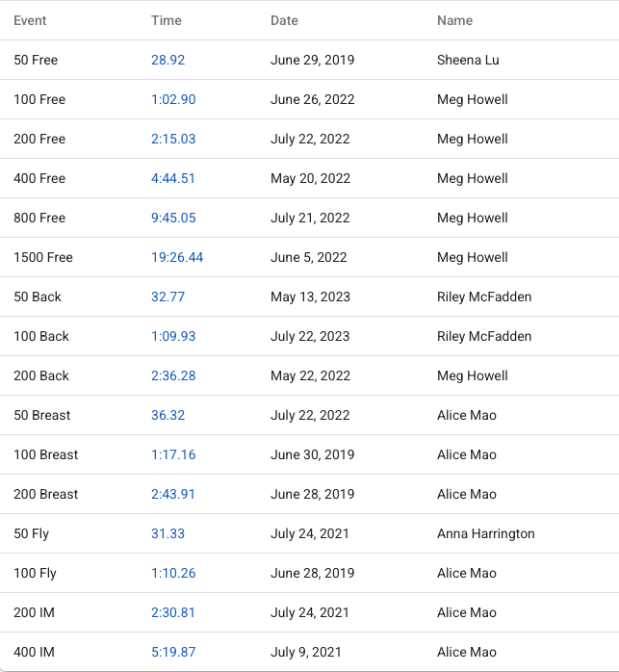Click the Event column header

30,20
